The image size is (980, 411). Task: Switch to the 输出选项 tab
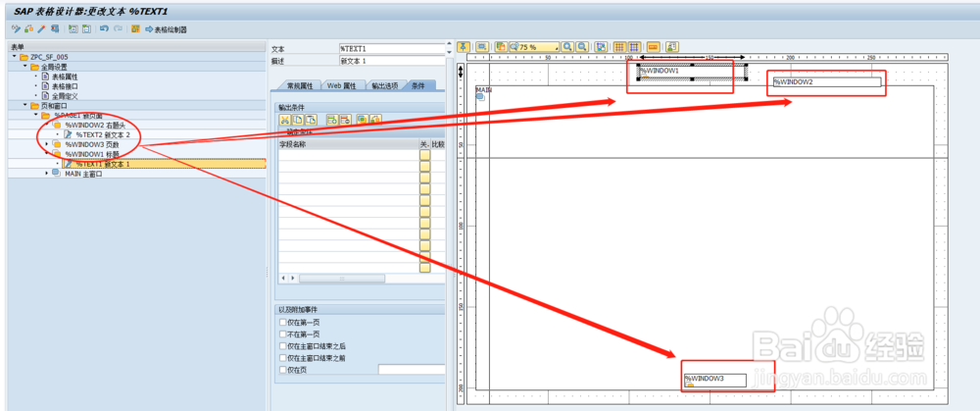tap(385, 85)
